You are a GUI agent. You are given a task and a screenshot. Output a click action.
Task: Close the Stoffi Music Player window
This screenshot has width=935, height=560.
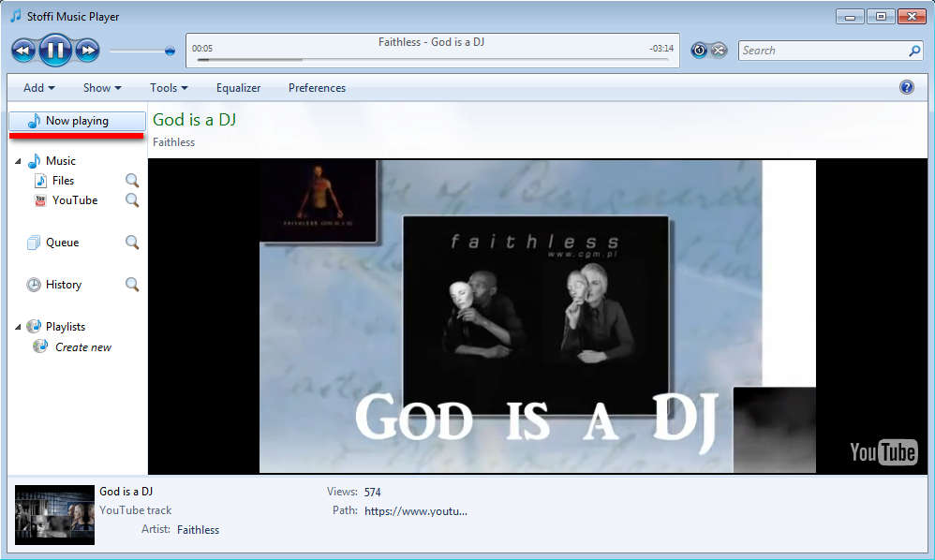tap(912, 17)
